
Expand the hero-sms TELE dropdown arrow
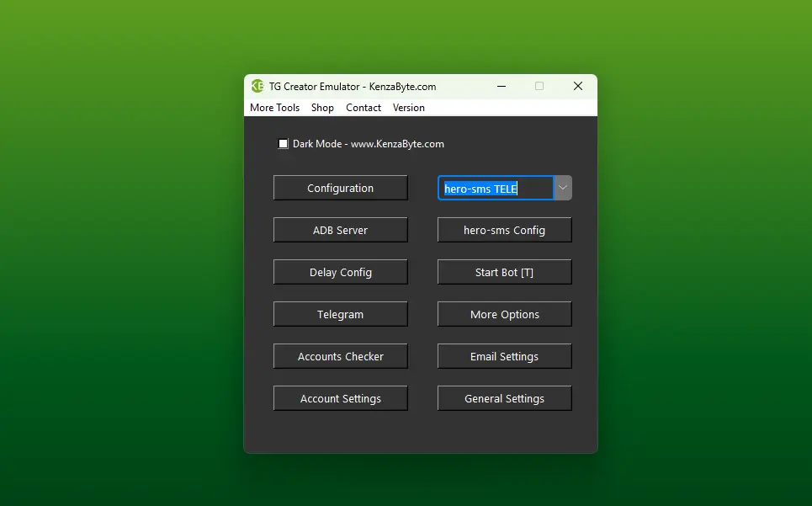[x=563, y=188]
